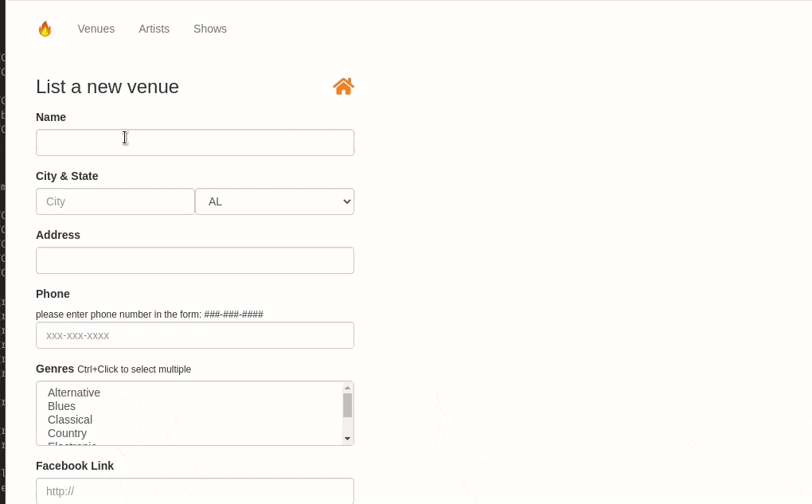Open the Venues nav link
Viewport: 812px width, 504px height.
[96, 29]
